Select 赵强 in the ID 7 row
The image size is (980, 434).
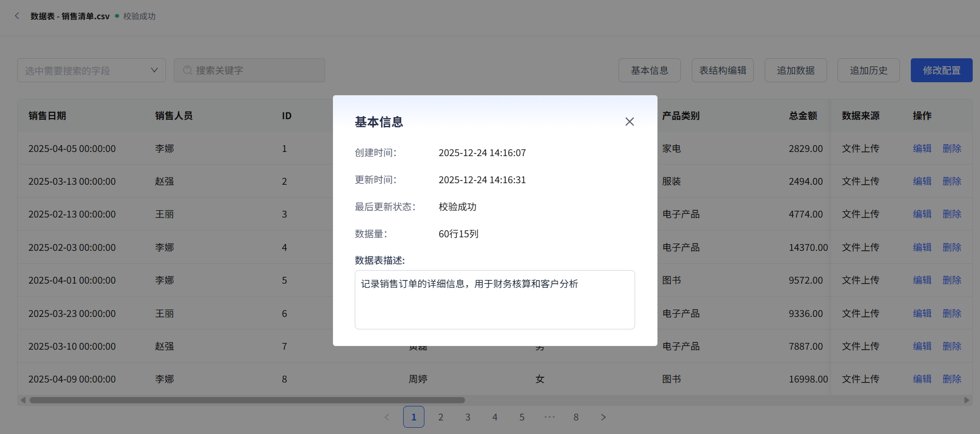pos(164,346)
